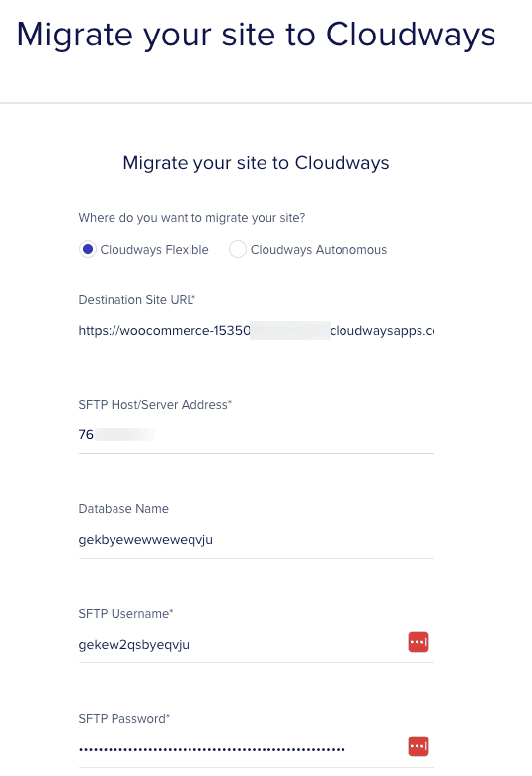Click into the Database Name field

pyautogui.click(x=257, y=540)
